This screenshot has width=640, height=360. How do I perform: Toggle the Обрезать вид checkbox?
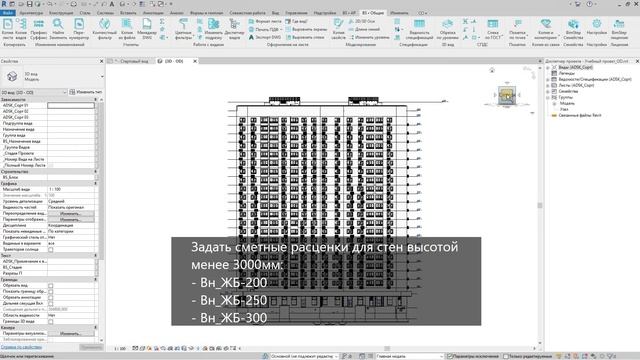coord(51,286)
